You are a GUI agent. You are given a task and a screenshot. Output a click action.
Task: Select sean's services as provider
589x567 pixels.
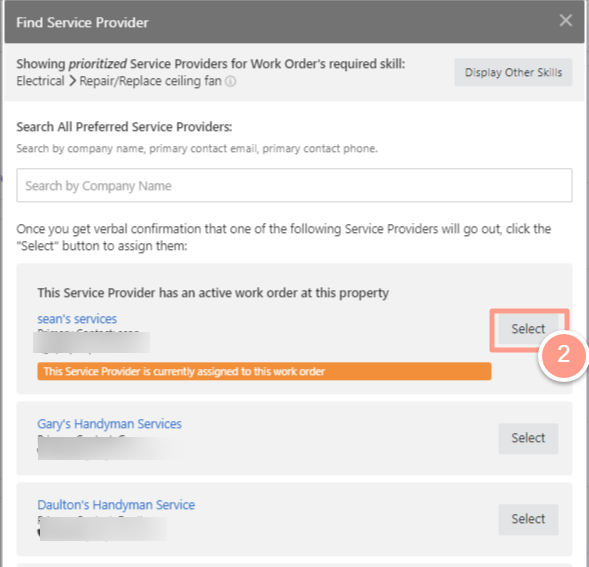528,329
